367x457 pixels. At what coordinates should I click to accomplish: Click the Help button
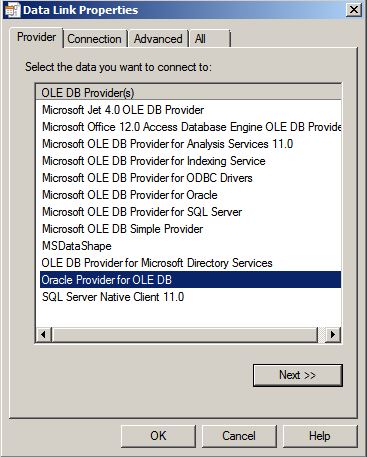point(320,436)
